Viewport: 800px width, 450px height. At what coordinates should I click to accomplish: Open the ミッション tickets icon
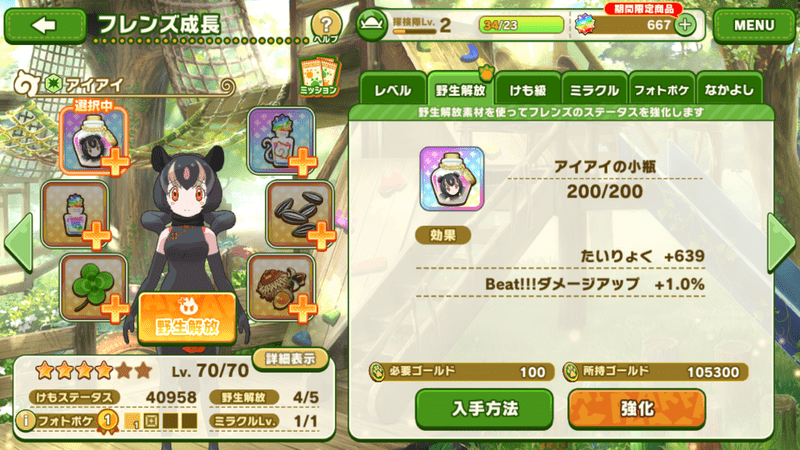click(x=319, y=77)
